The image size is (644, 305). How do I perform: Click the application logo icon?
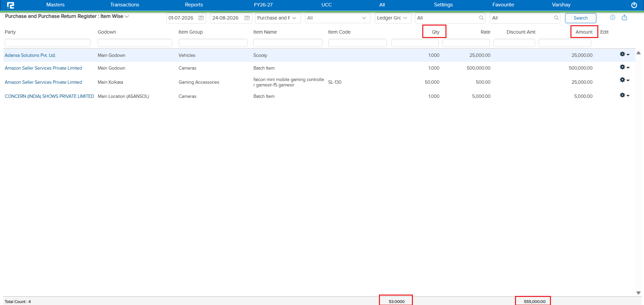point(11,5)
